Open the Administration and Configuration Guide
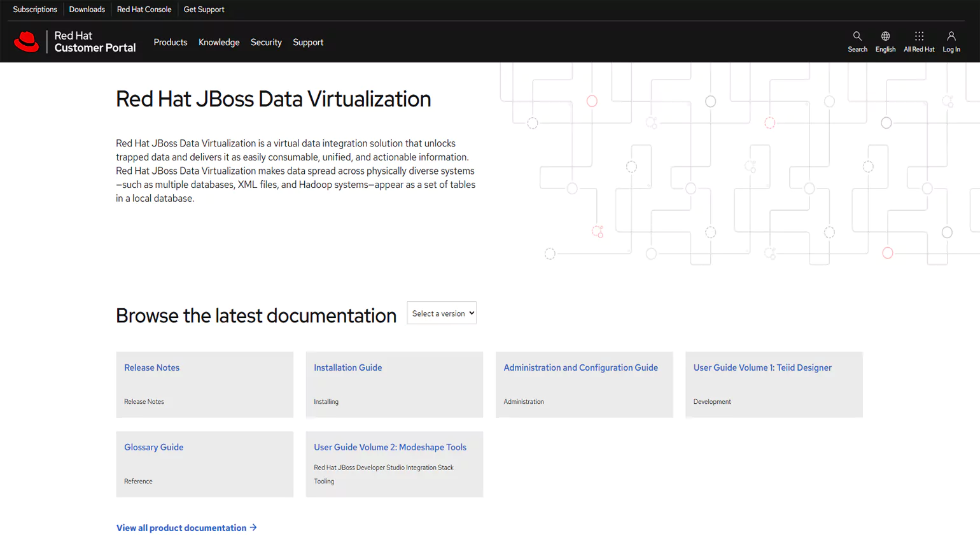This screenshot has height=535, width=980. click(x=580, y=367)
